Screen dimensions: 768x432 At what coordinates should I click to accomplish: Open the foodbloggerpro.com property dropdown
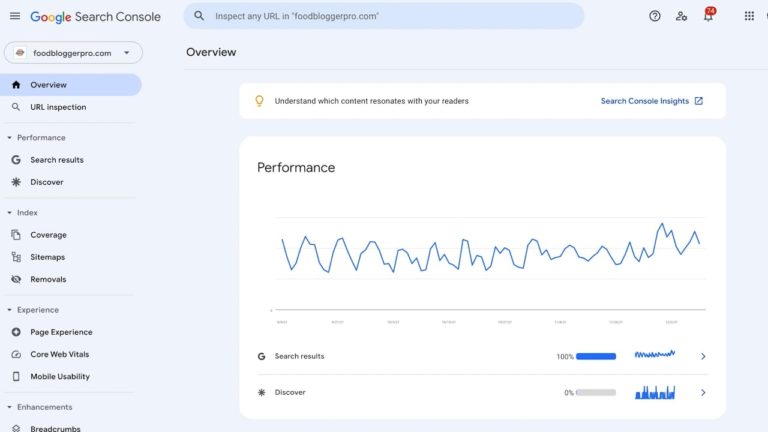pyautogui.click(x=73, y=53)
